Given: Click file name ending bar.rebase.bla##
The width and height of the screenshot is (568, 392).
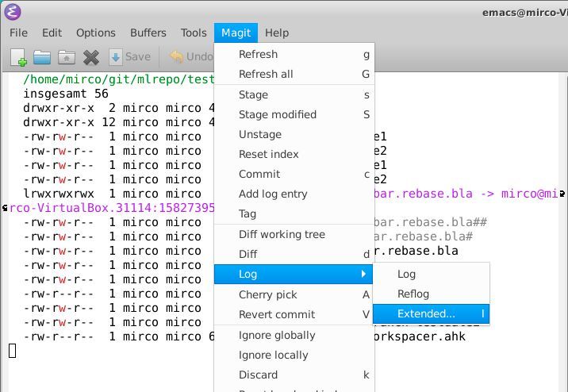Looking at the screenshot, I should (431, 222).
